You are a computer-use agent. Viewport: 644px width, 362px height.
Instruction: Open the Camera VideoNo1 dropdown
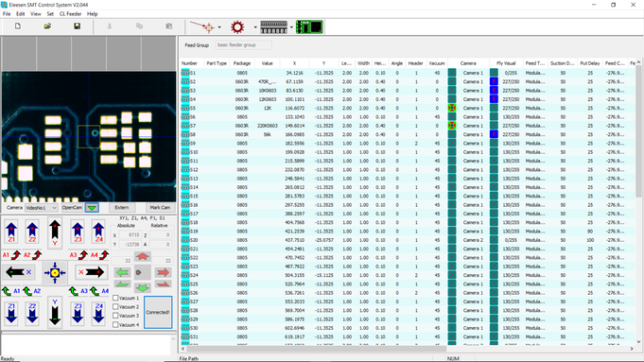click(x=41, y=208)
